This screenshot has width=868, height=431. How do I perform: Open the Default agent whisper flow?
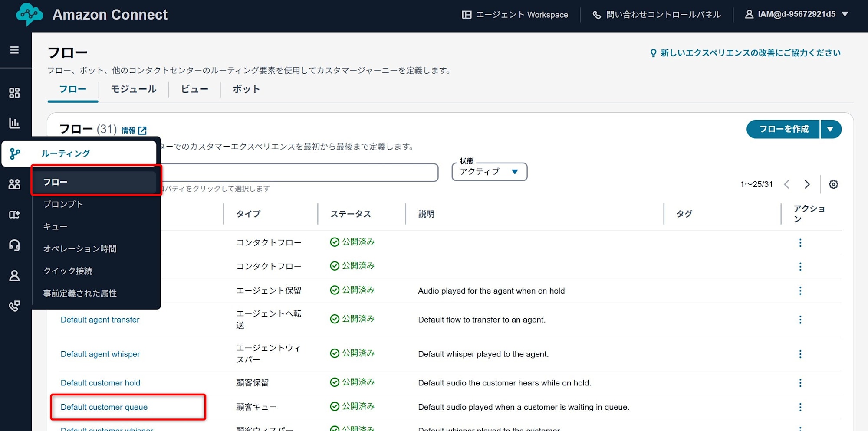coord(100,354)
